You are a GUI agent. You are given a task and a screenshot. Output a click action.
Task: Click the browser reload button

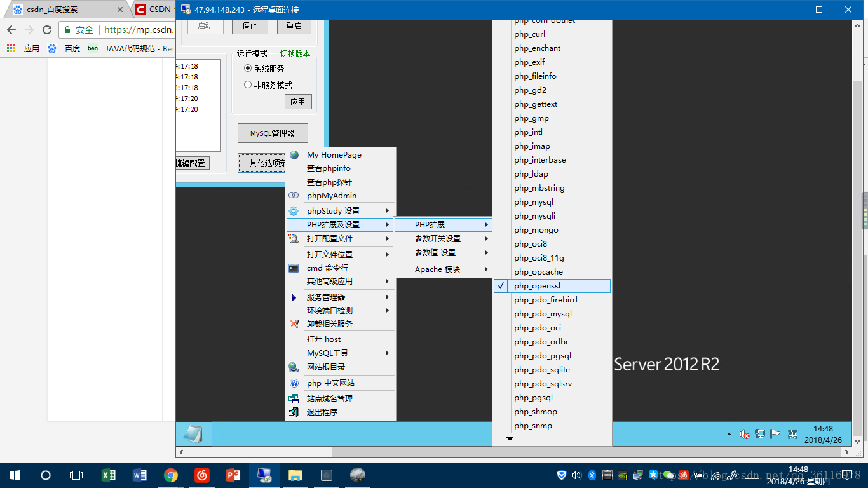[x=47, y=30]
